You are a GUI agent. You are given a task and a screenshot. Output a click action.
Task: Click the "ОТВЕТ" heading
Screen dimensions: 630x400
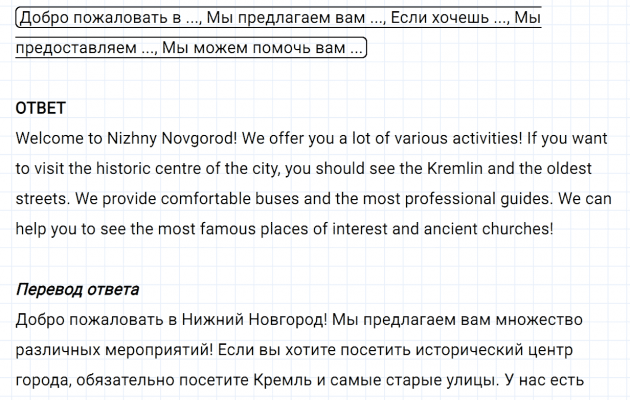[x=41, y=107]
